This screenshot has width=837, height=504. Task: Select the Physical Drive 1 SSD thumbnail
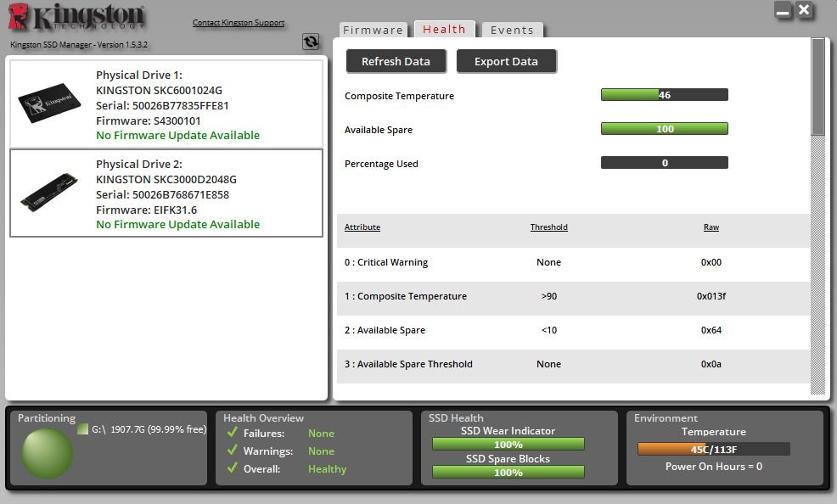tap(49, 103)
